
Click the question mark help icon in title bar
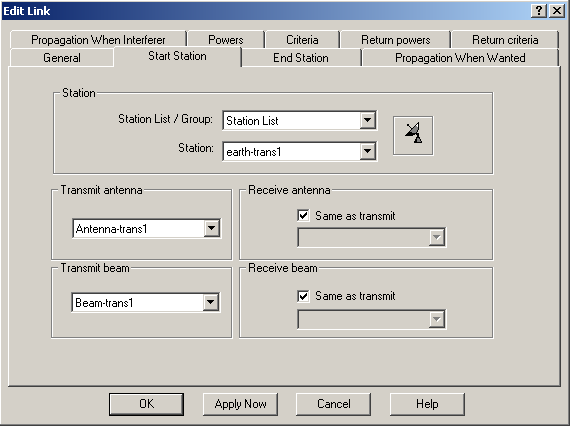click(539, 11)
